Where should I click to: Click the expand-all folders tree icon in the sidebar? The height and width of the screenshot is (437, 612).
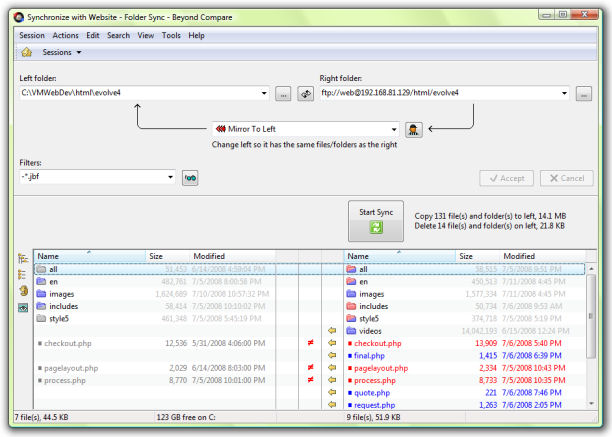coord(23,258)
